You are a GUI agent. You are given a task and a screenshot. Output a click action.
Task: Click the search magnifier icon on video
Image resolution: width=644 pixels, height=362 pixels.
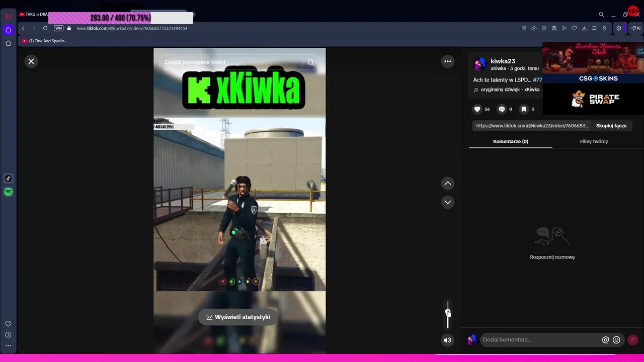point(311,62)
